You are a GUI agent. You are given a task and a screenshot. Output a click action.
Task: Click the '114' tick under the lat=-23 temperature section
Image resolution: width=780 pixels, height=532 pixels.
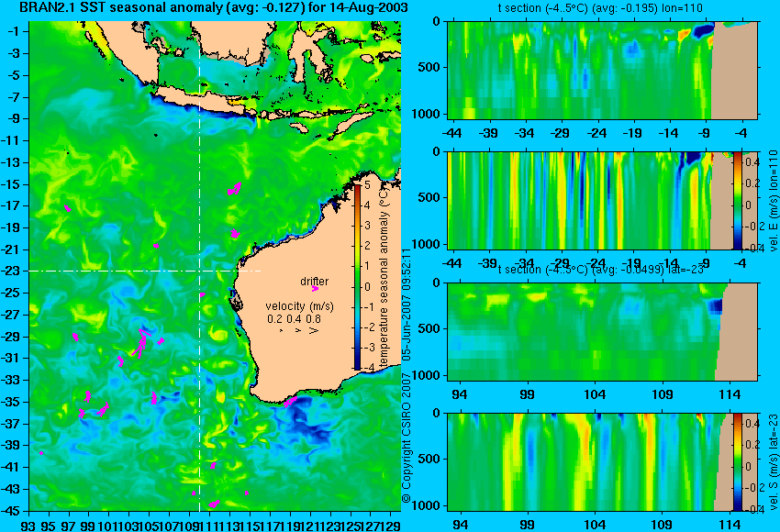(730, 394)
